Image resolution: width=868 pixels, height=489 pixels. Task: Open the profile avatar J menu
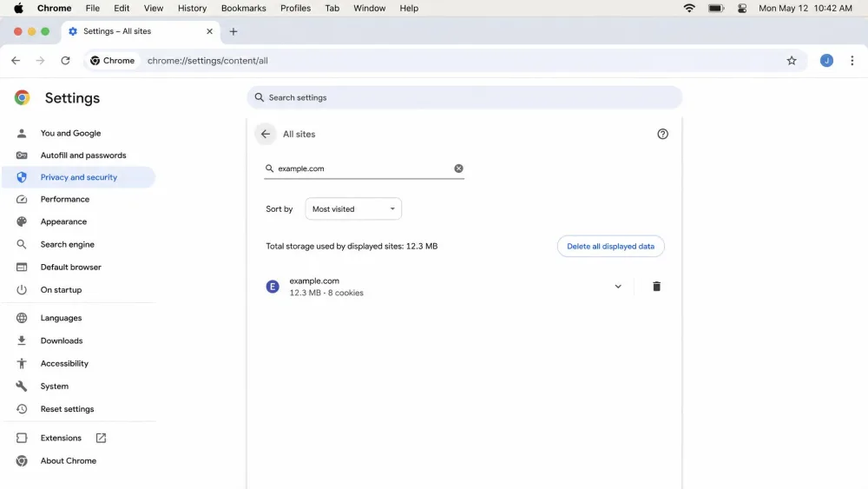[x=826, y=60]
